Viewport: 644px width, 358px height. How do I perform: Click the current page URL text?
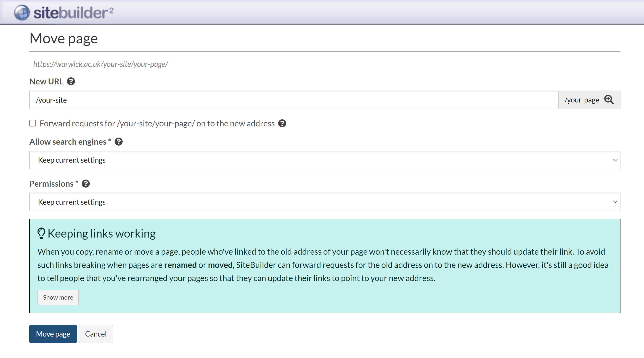tap(101, 64)
